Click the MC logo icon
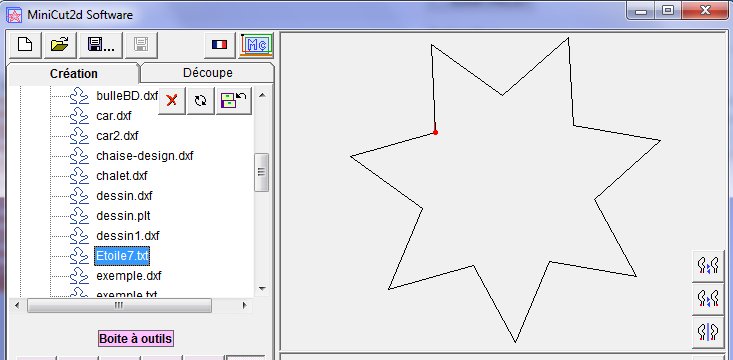 [x=257, y=45]
